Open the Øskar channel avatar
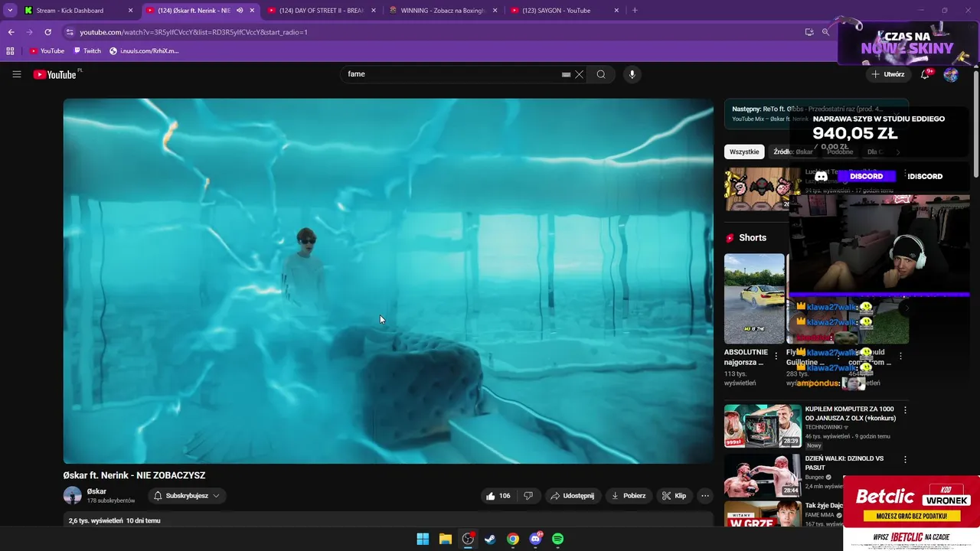 tap(72, 496)
